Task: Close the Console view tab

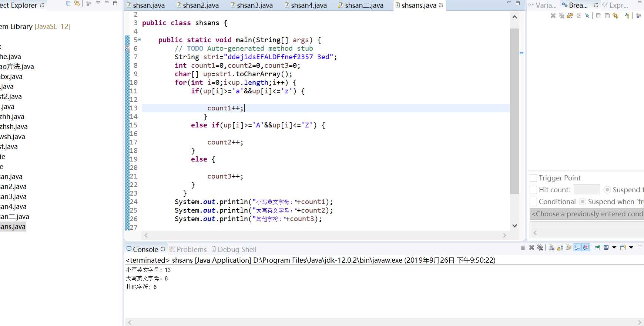Action: tap(163, 249)
